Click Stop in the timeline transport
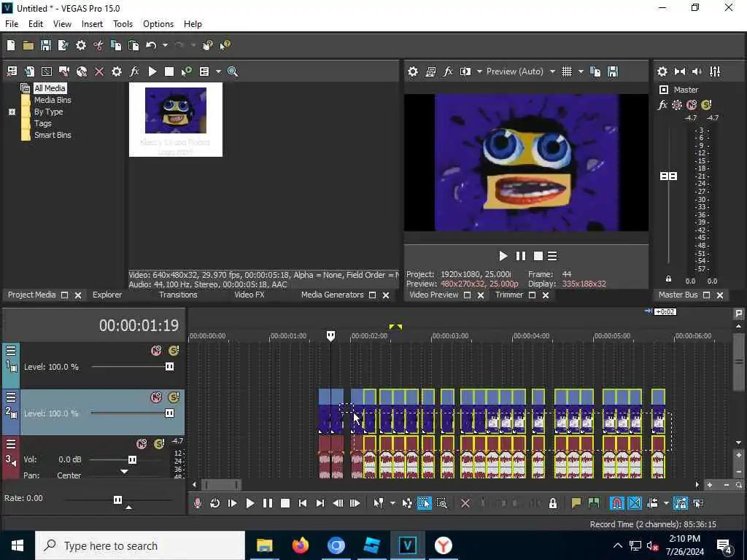This screenshot has height=560, width=747. click(285, 503)
